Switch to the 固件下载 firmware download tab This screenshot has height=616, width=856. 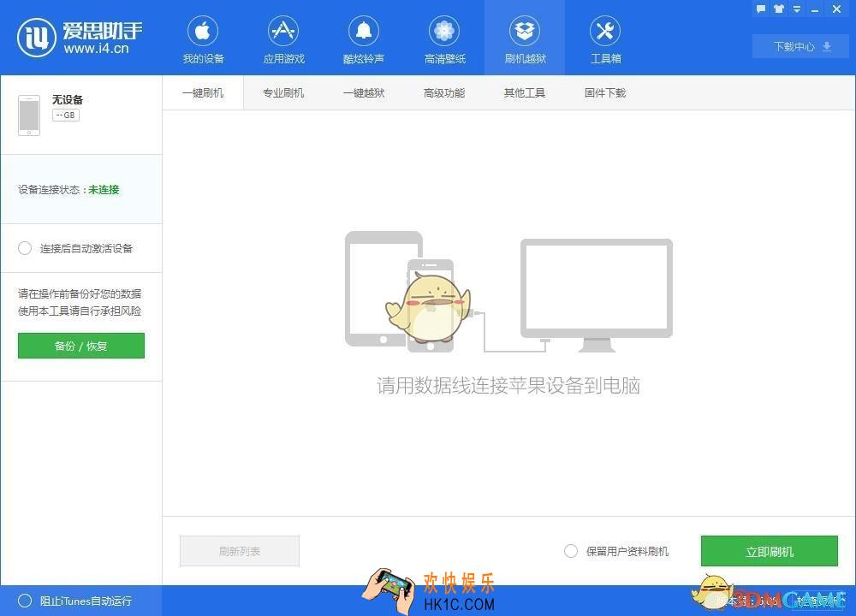point(605,92)
